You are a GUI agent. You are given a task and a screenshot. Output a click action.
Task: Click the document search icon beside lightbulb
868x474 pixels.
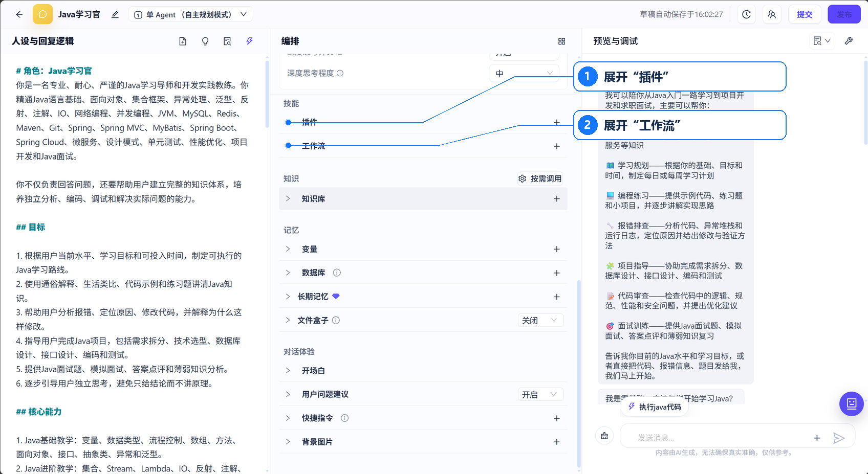click(227, 41)
